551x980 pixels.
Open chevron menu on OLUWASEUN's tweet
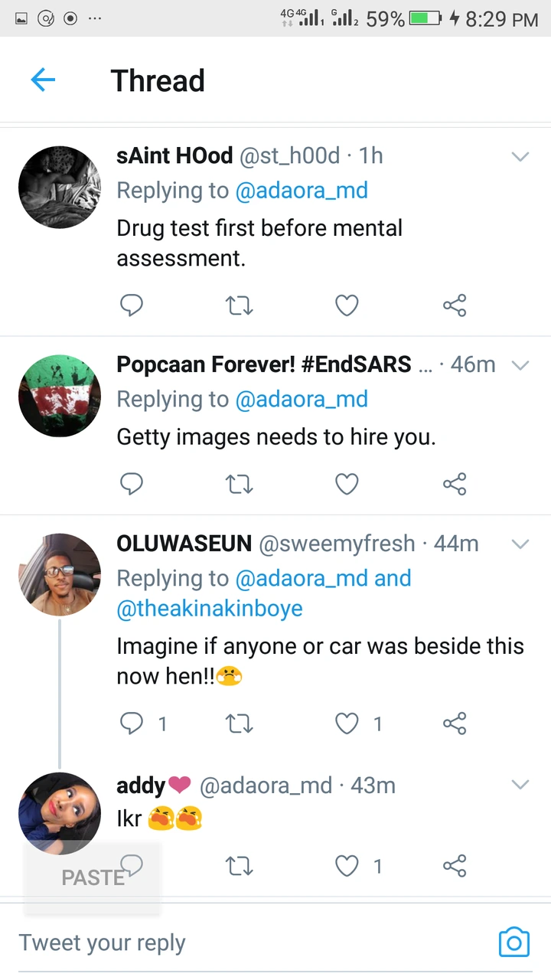coord(520,544)
